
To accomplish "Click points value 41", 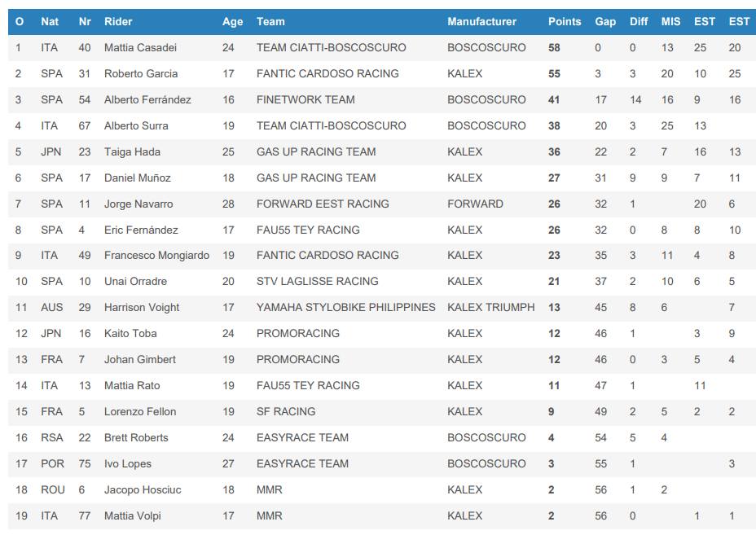I will pos(554,100).
